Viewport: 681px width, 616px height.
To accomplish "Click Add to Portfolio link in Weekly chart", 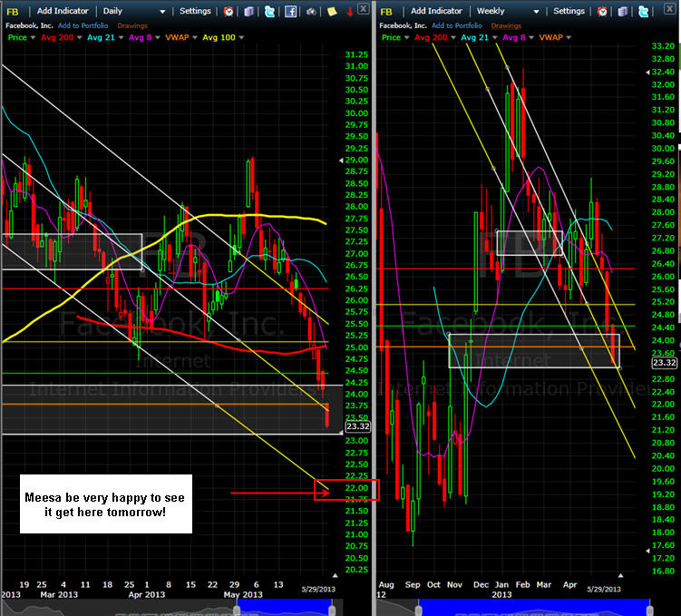I will 457,25.
